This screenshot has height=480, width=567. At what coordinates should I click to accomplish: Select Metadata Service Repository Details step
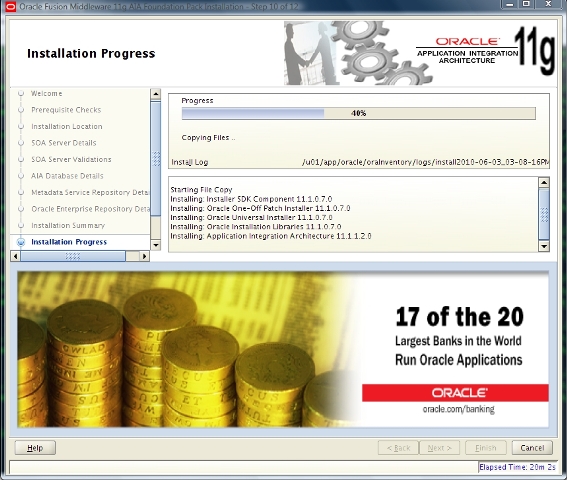[x=90, y=192]
